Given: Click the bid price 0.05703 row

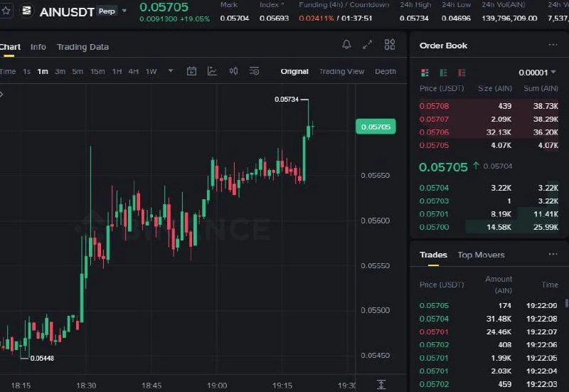Looking at the screenshot, I should pos(489,201).
